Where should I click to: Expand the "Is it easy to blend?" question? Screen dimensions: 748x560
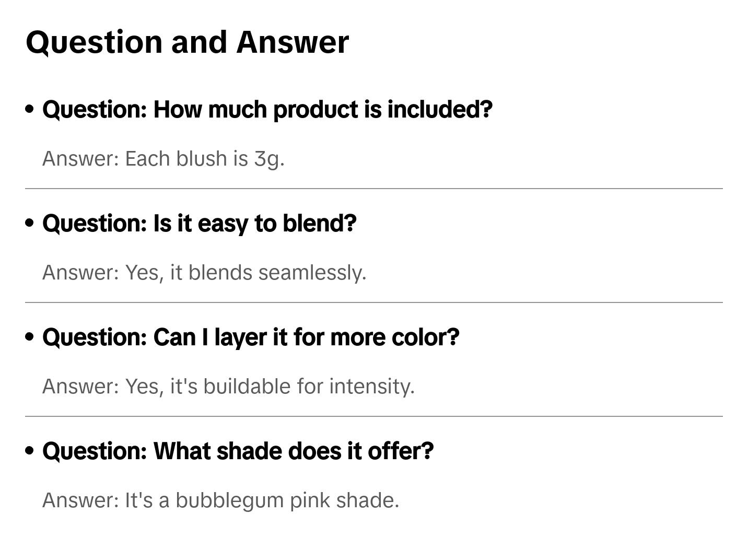point(199,224)
